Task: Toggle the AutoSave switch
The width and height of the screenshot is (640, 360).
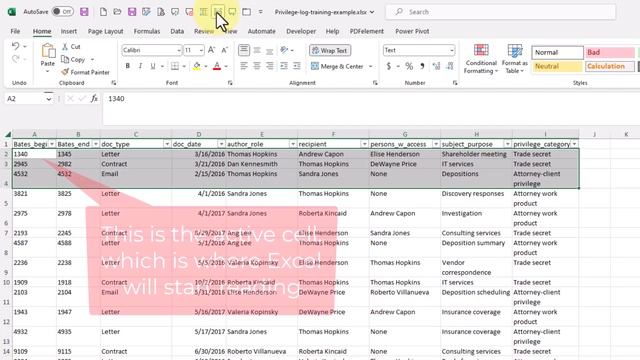Action: [x=62, y=12]
